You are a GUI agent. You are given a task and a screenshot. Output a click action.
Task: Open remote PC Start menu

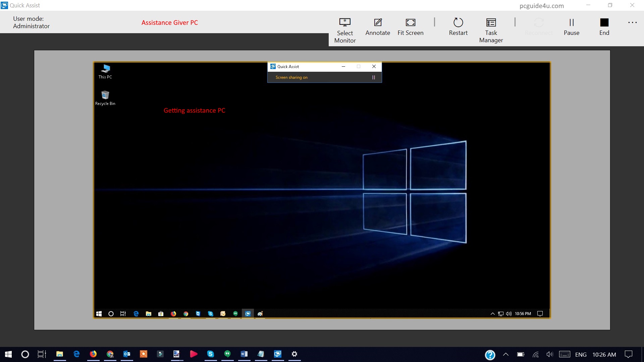click(x=99, y=314)
